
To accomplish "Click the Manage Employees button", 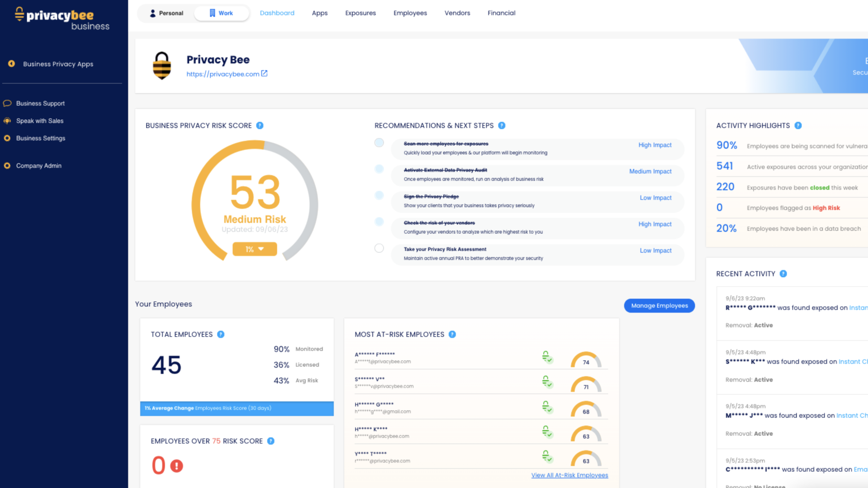I will [659, 305].
